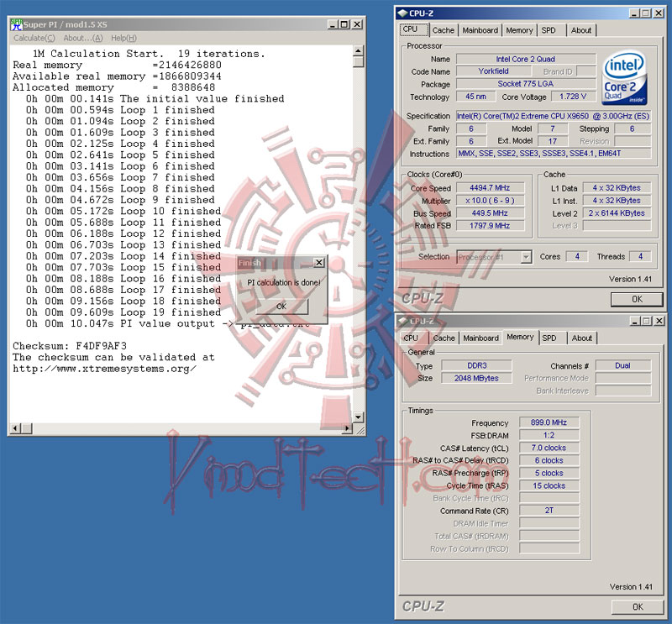This screenshot has height=624, width=672.
Task: Click Super PI vertical scrollbar down arrow
Action: coord(359,417)
